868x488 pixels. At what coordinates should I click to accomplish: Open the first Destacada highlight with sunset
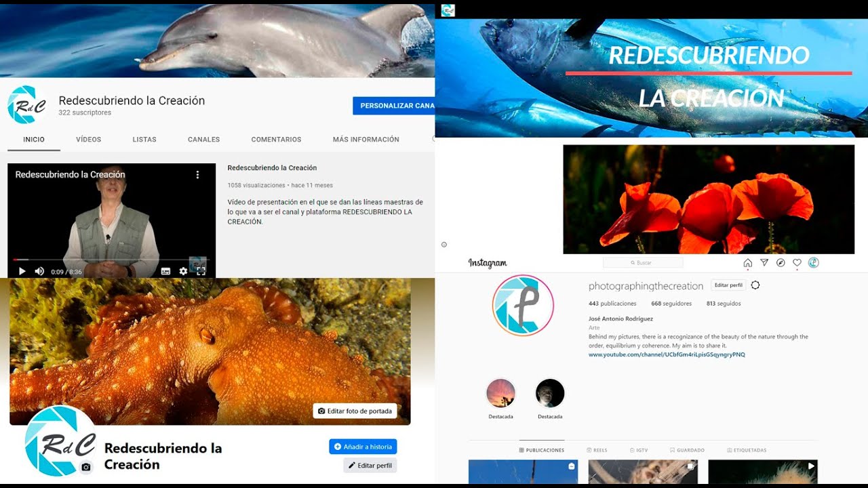point(501,393)
